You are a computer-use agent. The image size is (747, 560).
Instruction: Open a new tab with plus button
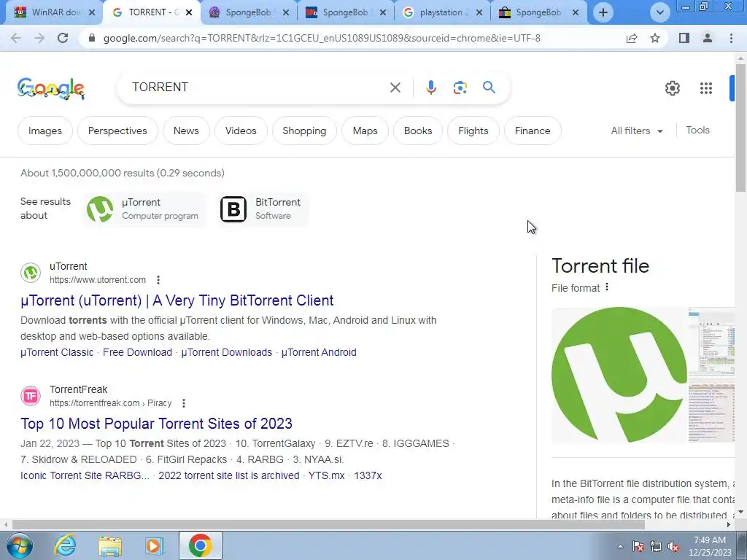(x=603, y=12)
